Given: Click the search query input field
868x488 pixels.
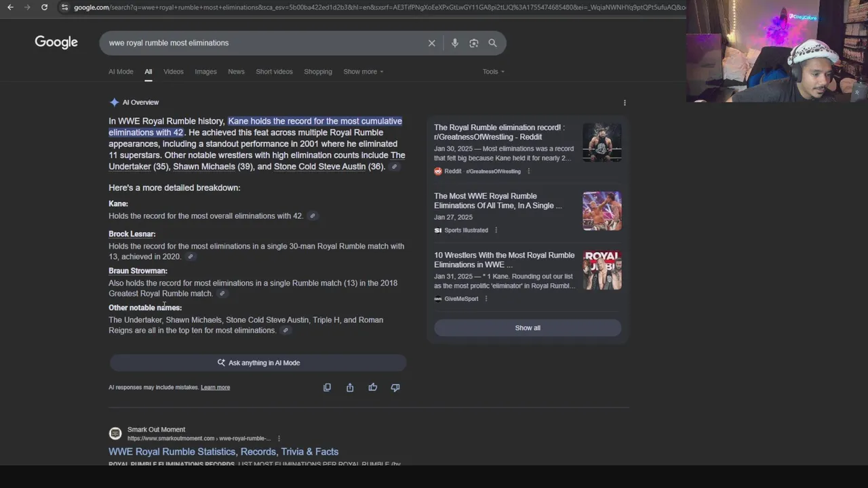Looking at the screenshot, I should tap(264, 43).
